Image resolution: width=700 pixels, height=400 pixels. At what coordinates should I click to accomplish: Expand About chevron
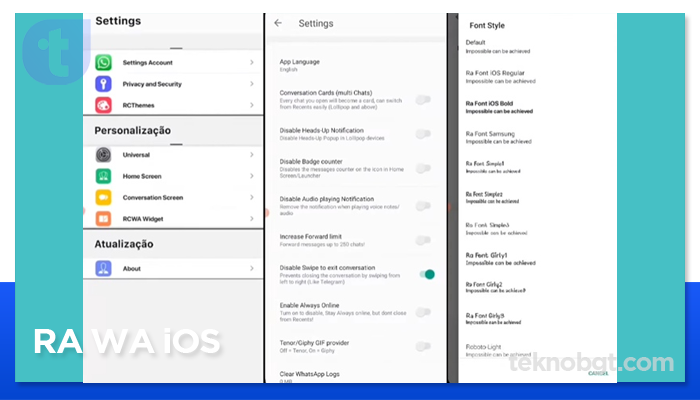click(x=252, y=268)
